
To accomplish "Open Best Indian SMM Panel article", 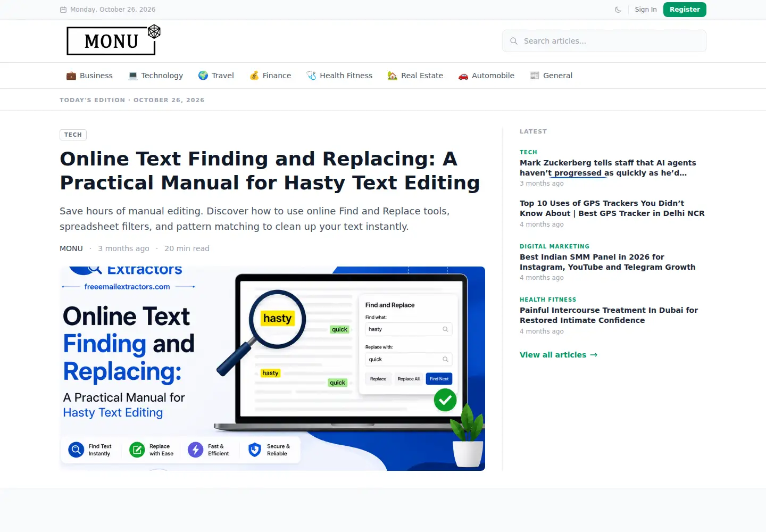I will point(607,262).
